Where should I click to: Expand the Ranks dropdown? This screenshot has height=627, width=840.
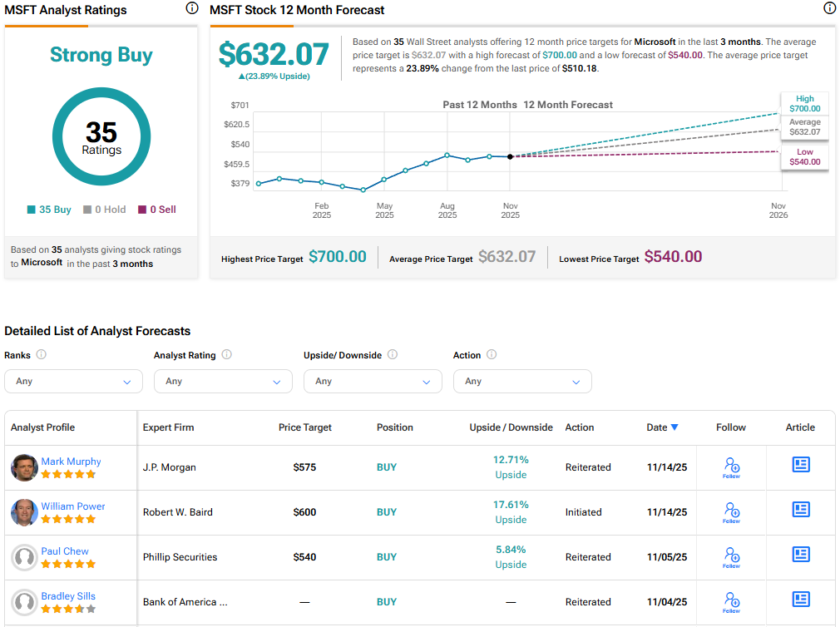coord(73,382)
